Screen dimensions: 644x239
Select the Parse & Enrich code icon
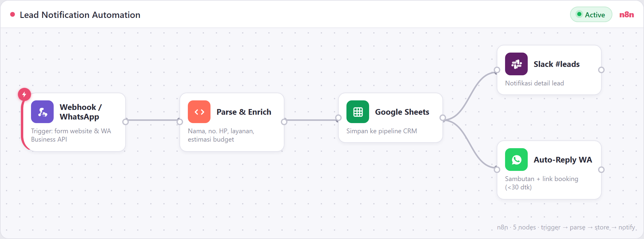pyautogui.click(x=199, y=112)
